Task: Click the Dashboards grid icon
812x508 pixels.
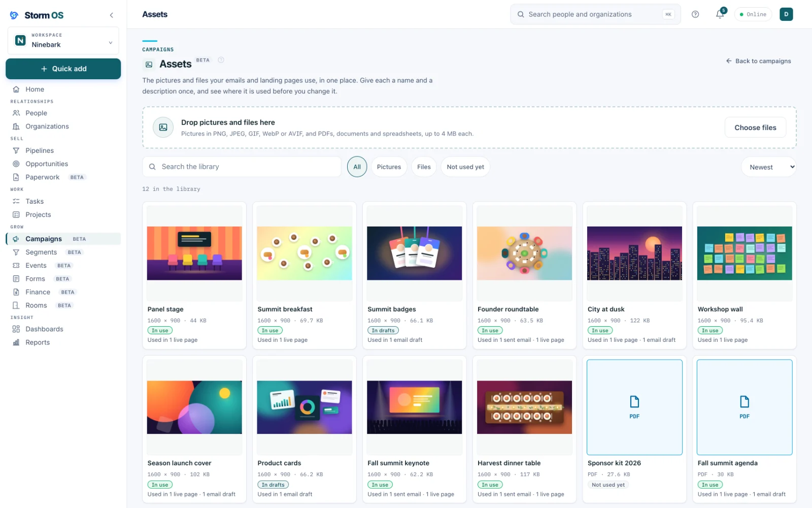Action: 16,329
